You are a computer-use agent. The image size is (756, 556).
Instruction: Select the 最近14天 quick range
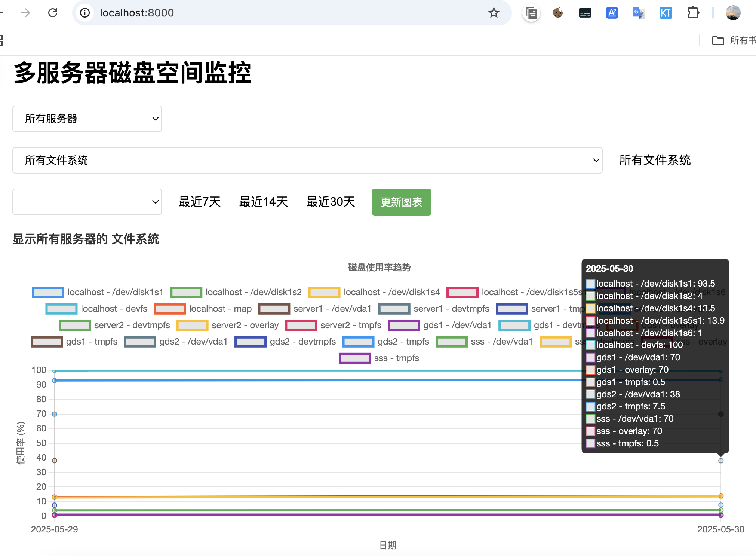pos(263,202)
